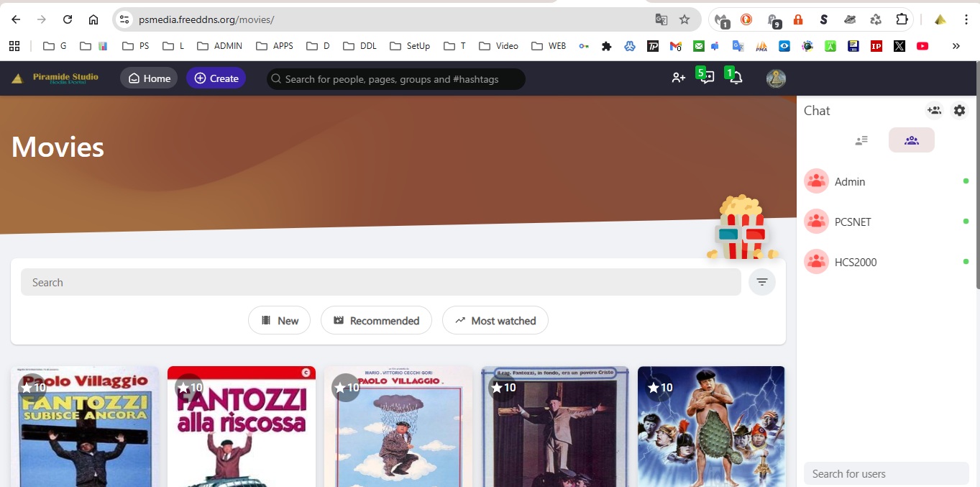Show Recommended movies
The height and width of the screenshot is (487, 980).
376,321
